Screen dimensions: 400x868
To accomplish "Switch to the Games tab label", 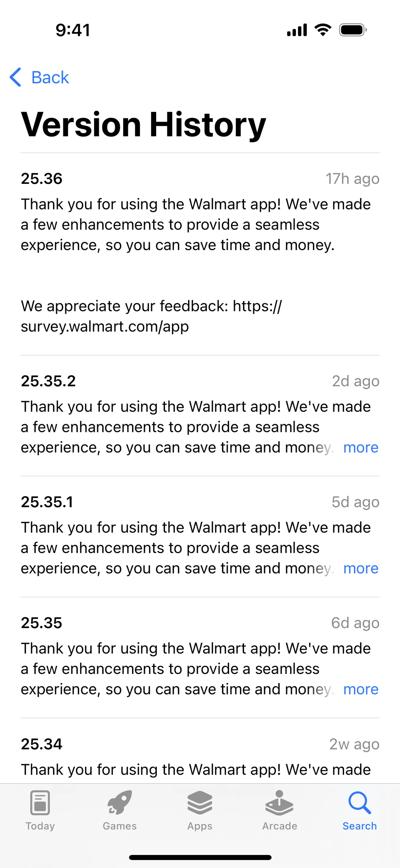I will (x=120, y=826).
